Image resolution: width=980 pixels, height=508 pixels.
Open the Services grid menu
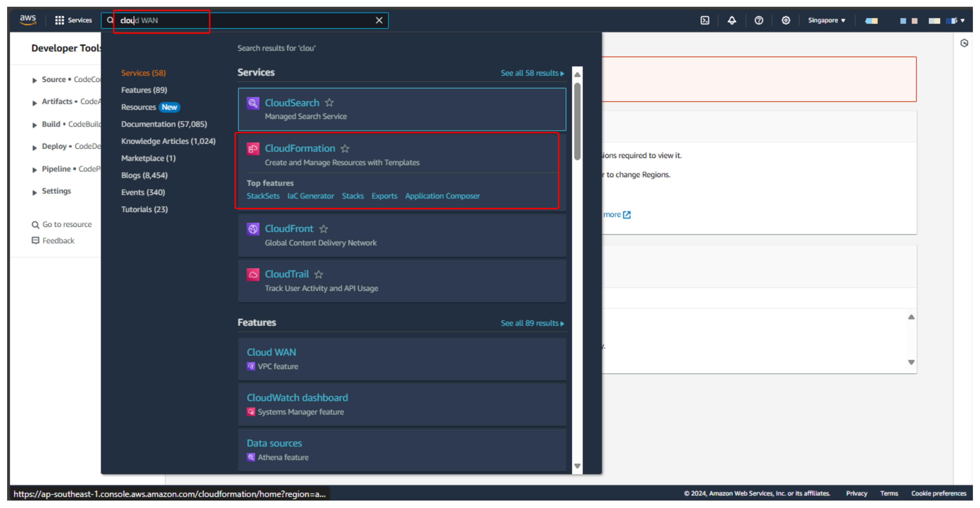pos(73,20)
